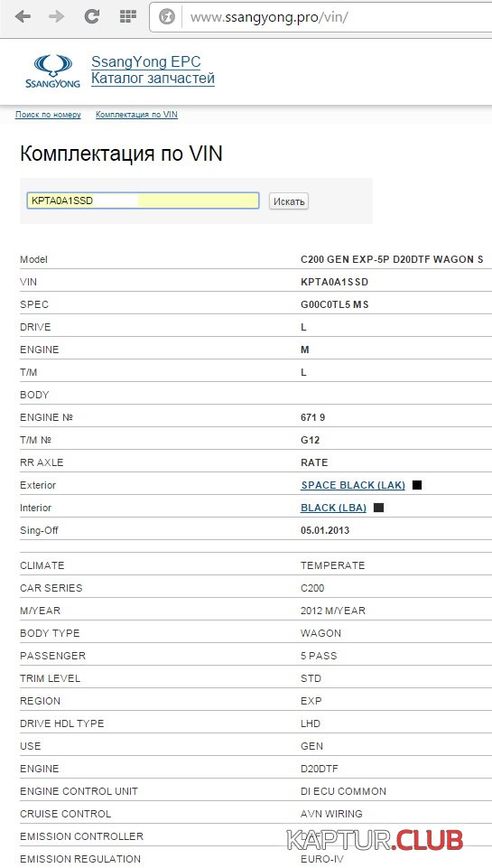Viewport: 492px width, 868px height.
Task: Click the browser forward arrow
Action: click(x=57, y=16)
